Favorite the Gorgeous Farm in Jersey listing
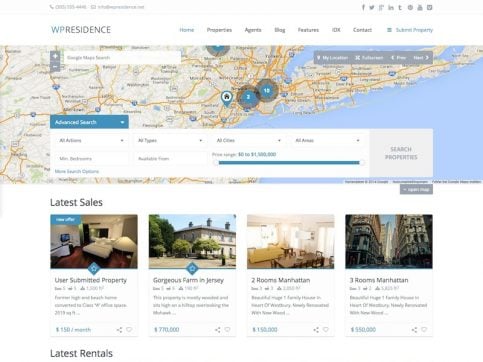 tap(227, 330)
